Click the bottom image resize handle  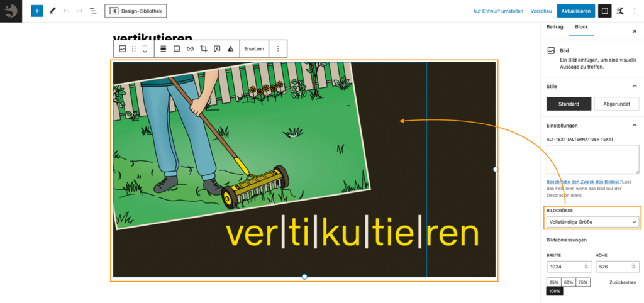click(x=304, y=277)
